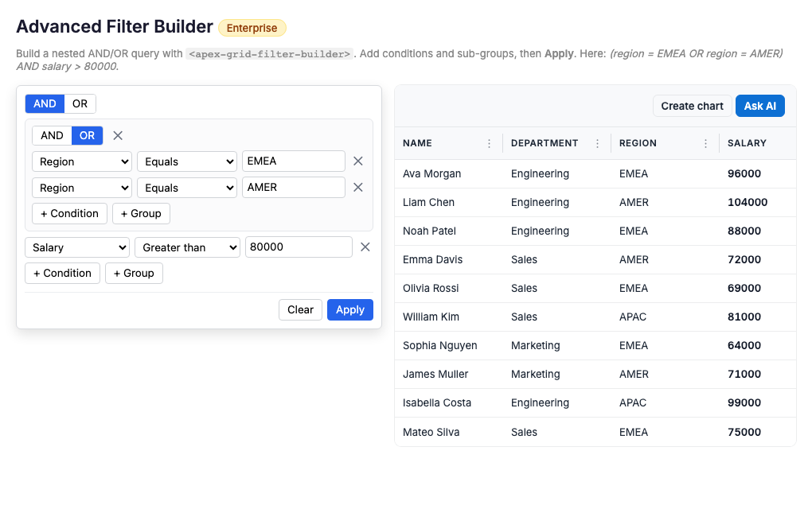Delete the Region Equals EMEA condition
The image size is (812, 517).
pos(358,161)
